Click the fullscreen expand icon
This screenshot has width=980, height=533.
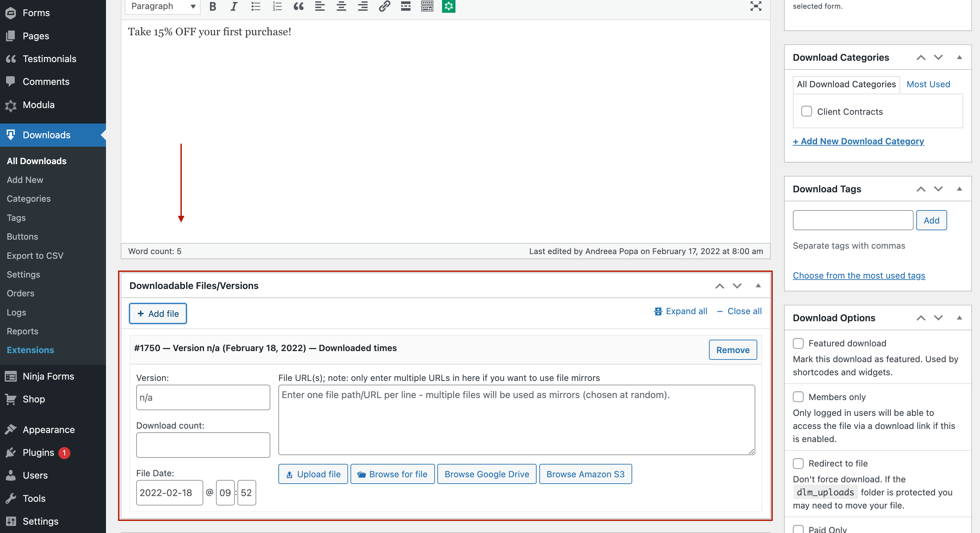[756, 6]
